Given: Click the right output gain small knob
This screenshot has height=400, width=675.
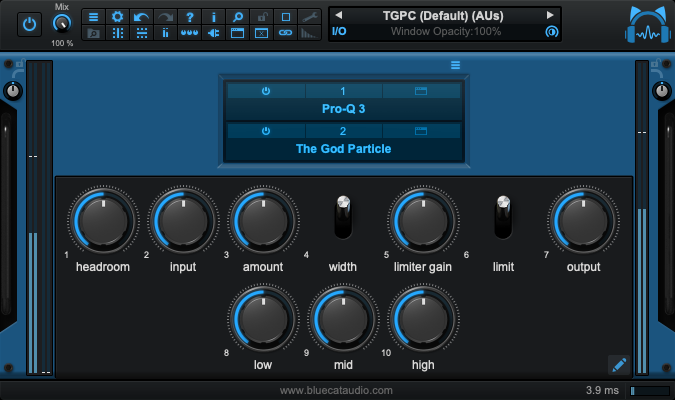Looking at the screenshot, I should click(x=662, y=91).
